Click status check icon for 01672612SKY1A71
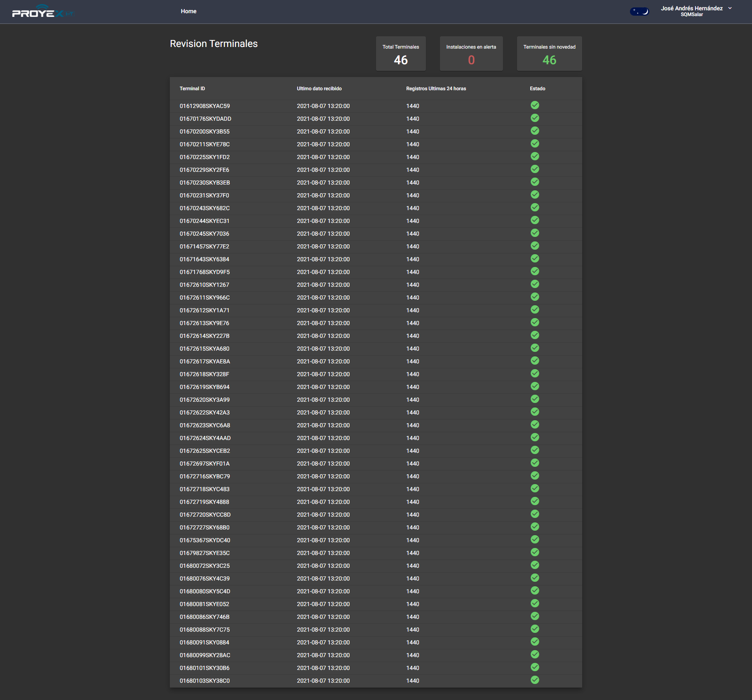The height and width of the screenshot is (700, 752). (535, 309)
